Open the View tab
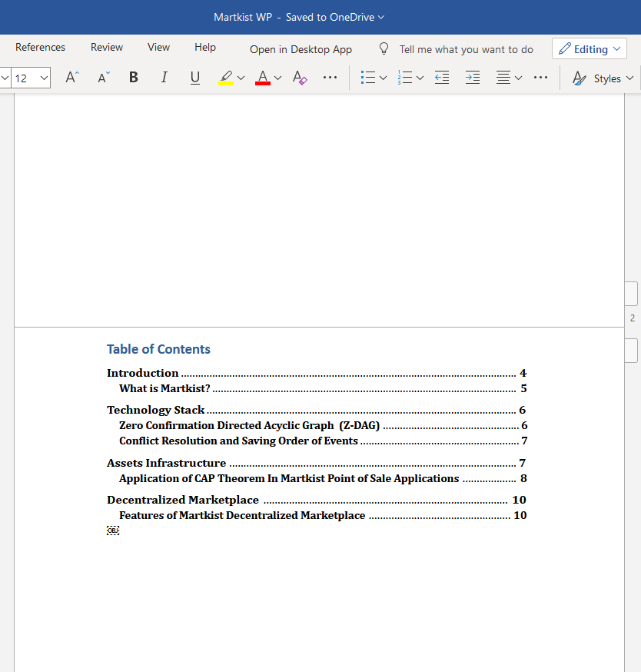Viewport: 641px width, 672px height. point(158,47)
